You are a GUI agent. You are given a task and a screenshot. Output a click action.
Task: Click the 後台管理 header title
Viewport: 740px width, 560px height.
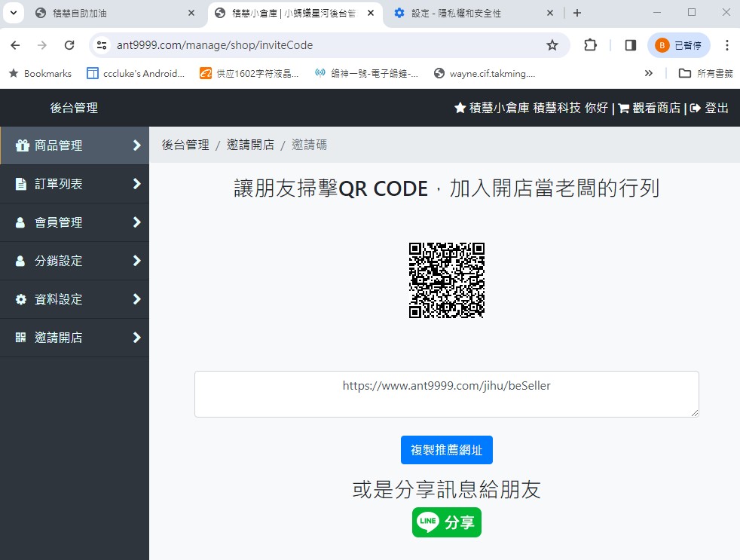coord(74,108)
